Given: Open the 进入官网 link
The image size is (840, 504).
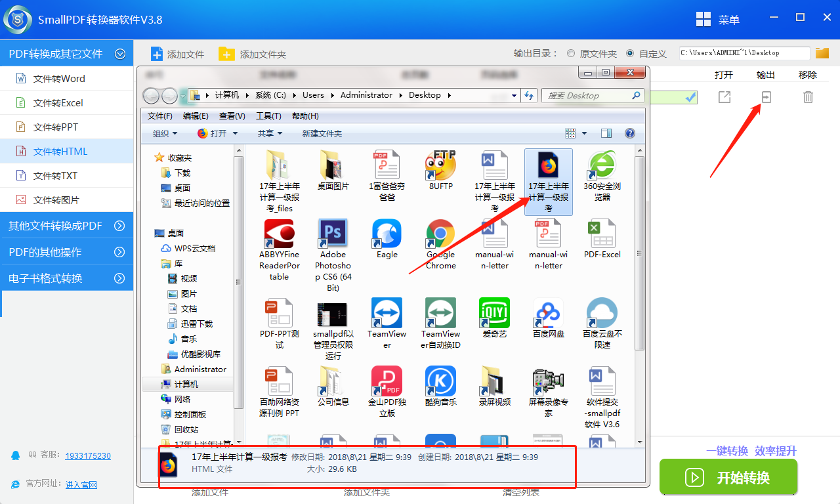Looking at the screenshot, I should [x=81, y=484].
